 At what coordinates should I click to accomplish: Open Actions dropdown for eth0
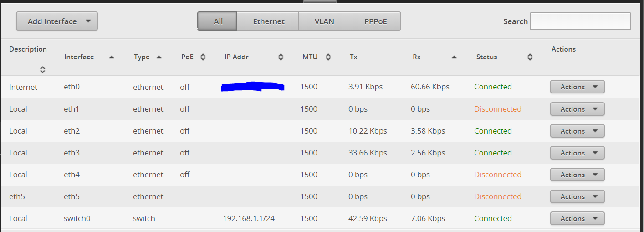[577, 87]
